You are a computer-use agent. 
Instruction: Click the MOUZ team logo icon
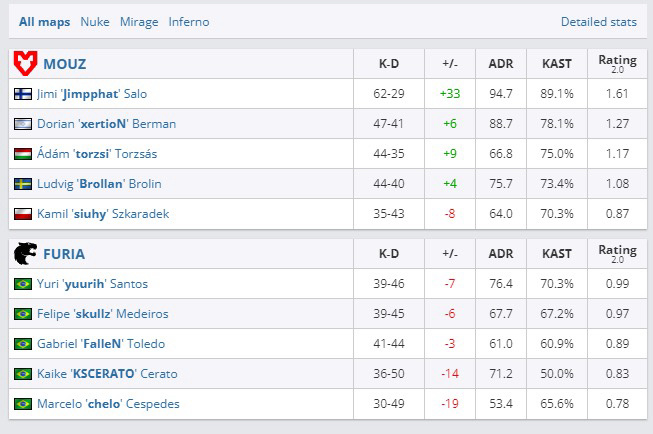(25, 64)
